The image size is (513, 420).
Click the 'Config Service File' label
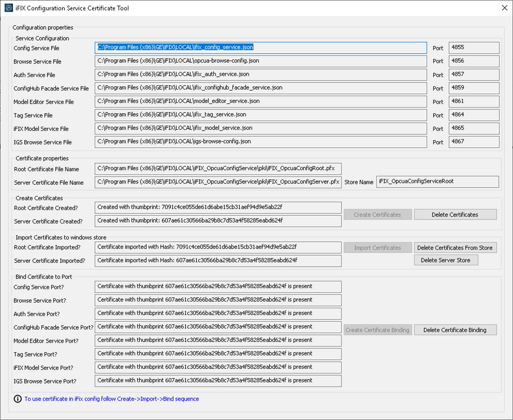36,48
